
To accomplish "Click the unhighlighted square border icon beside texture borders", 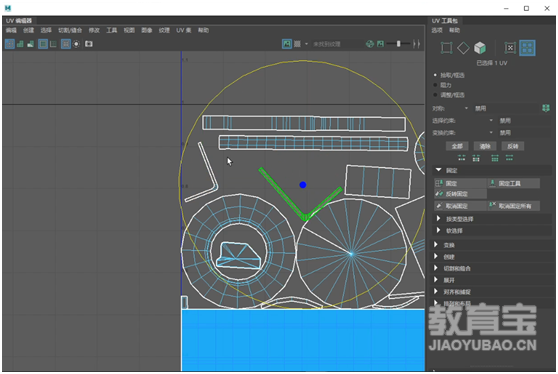I will click(53, 44).
